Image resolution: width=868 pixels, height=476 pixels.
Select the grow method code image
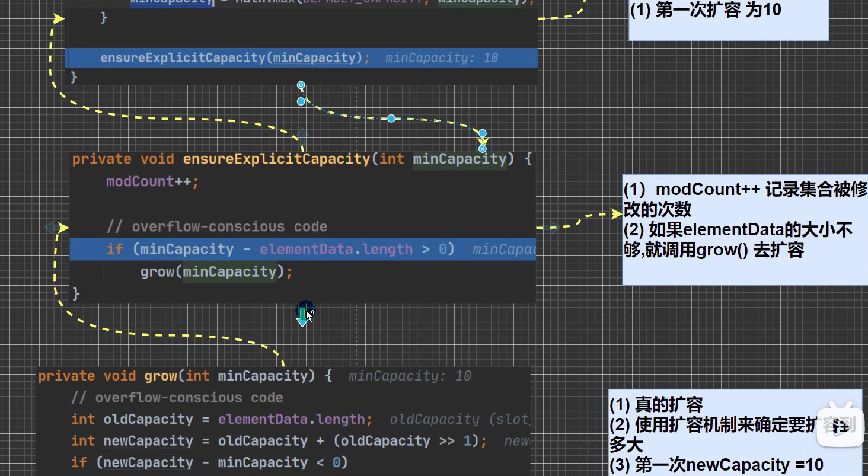coord(283,421)
